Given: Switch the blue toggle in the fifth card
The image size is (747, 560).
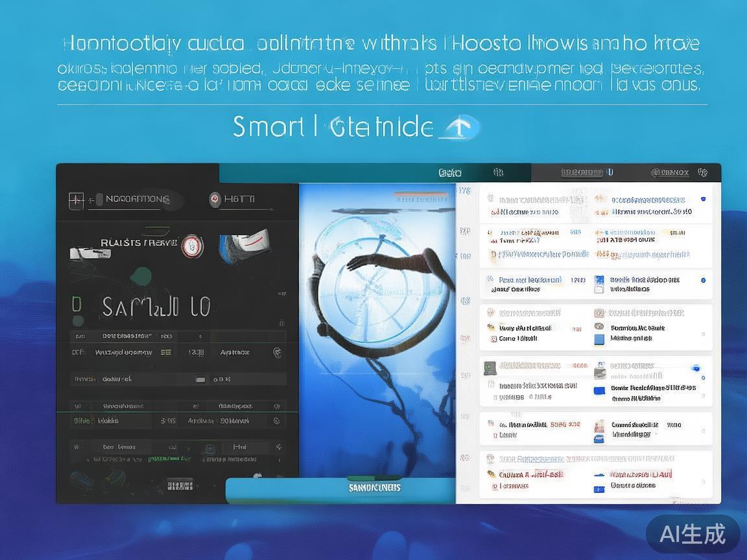Looking at the screenshot, I should point(695,368).
